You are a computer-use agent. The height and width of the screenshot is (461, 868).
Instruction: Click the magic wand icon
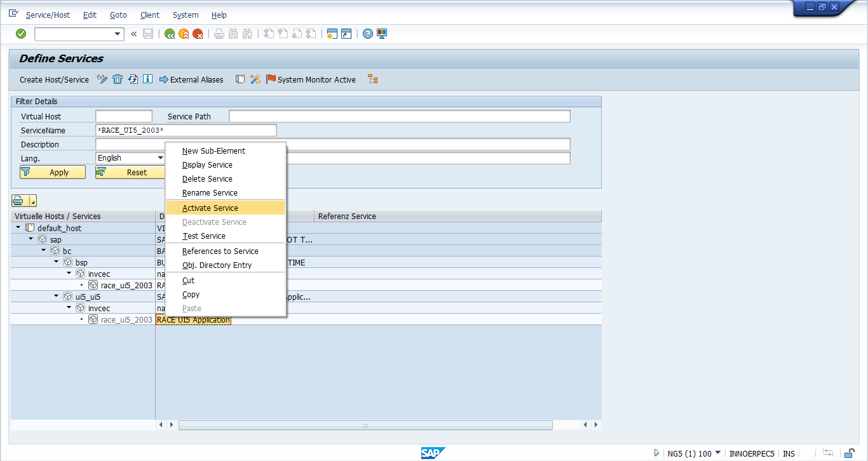[x=255, y=79]
